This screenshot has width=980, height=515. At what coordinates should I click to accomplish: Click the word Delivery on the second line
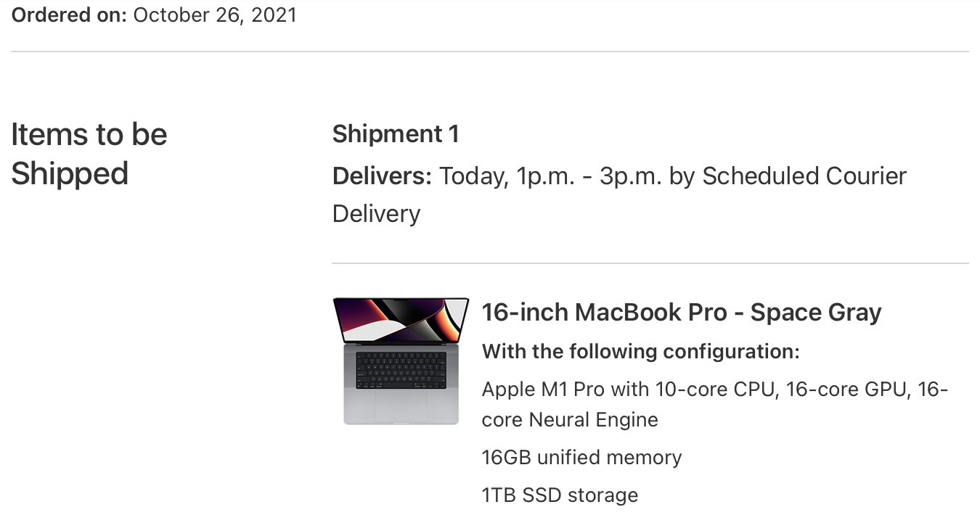(x=376, y=214)
